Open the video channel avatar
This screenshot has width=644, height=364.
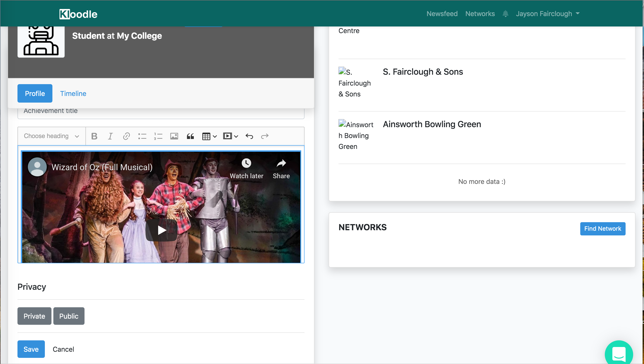point(37,167)
